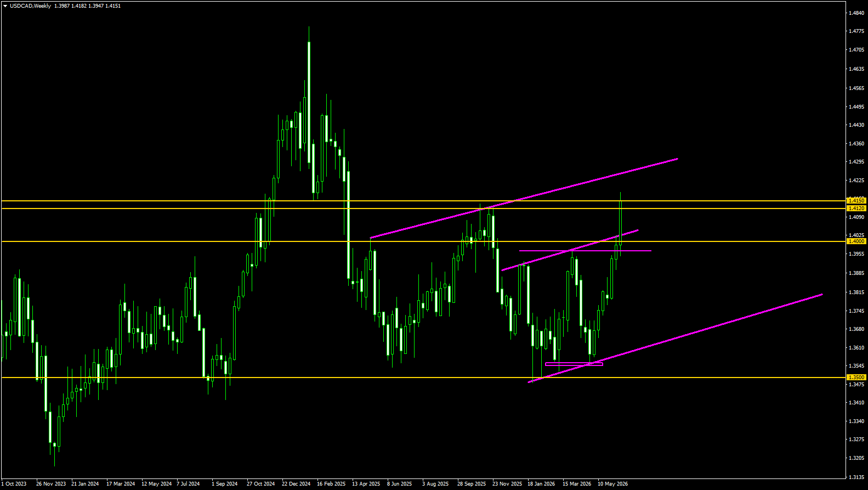Click the 1.3955 price scale label
Screen dimensions: 868x490
tap(856, 254)
